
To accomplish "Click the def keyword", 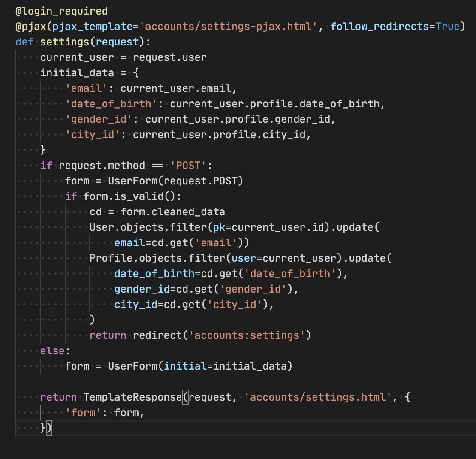I will (24, 42).
